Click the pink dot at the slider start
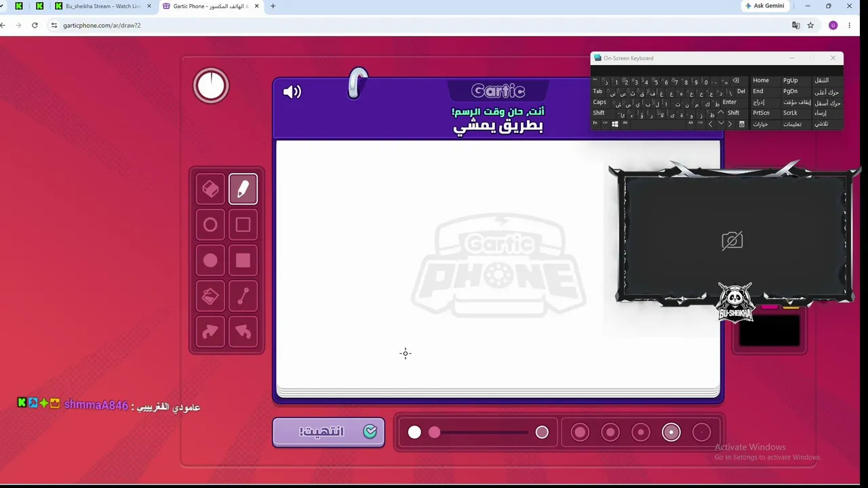 point(435,432)
